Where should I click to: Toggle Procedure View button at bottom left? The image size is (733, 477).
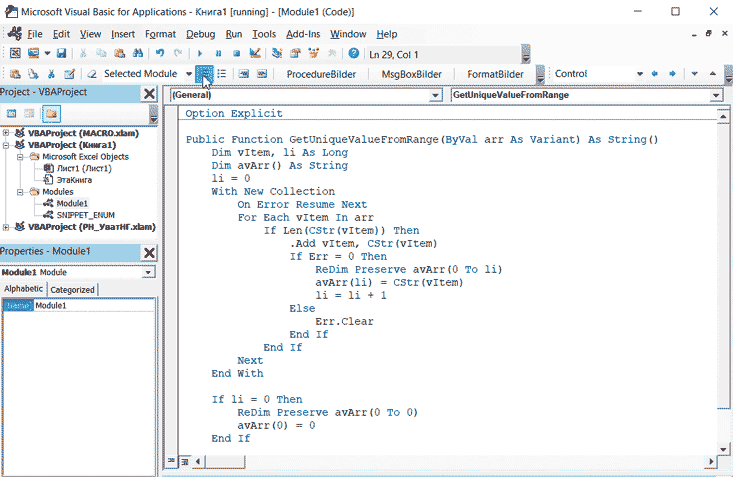pyautogui.click(x=172, y=462)
